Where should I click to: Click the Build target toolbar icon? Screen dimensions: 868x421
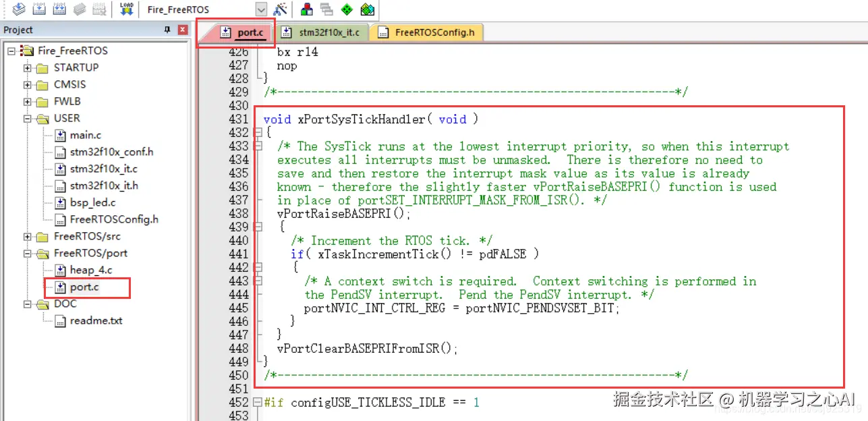pos(39,9)
